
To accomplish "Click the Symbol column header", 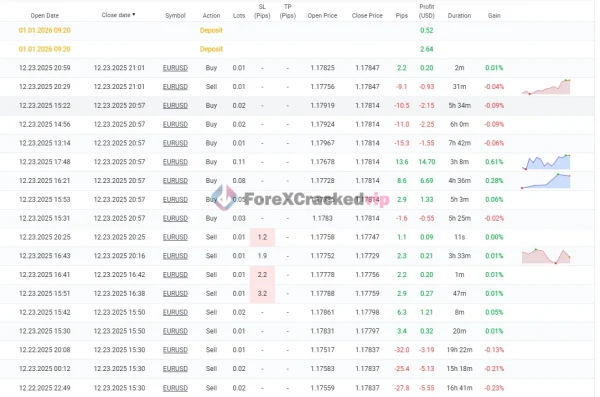I will pyautogui.click(x=175, y=16).
